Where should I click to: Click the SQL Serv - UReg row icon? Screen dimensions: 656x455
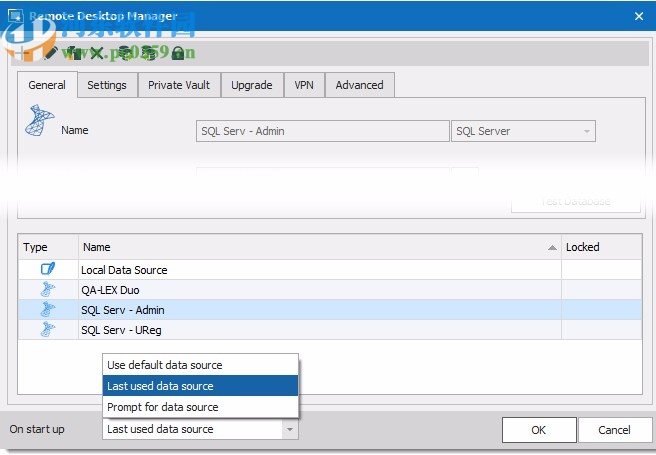[x=48, y=329]
